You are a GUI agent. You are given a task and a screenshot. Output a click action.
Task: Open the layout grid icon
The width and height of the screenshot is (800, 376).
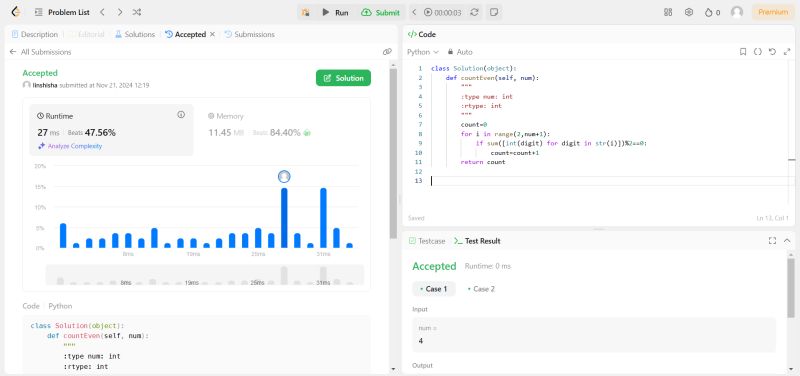668,12
